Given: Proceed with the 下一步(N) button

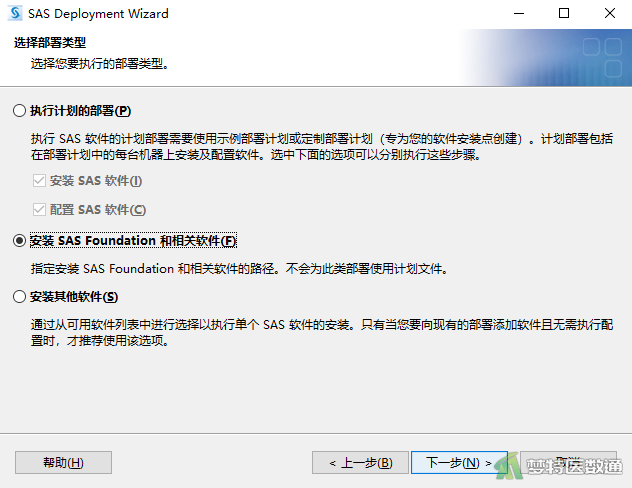Looking at the screenshot, I should point(459,462).
